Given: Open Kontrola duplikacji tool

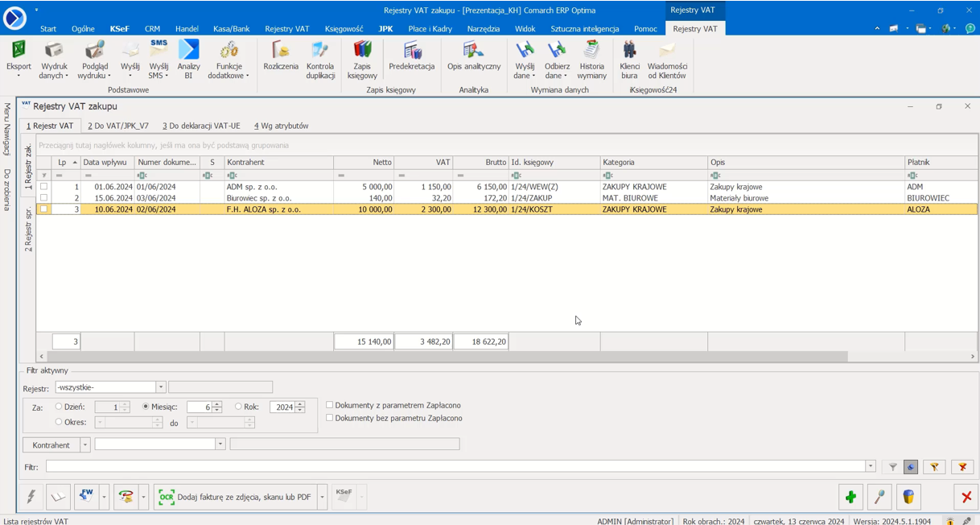Looking at the screenshot, I should pyautogui.click(x=320, y=59).
